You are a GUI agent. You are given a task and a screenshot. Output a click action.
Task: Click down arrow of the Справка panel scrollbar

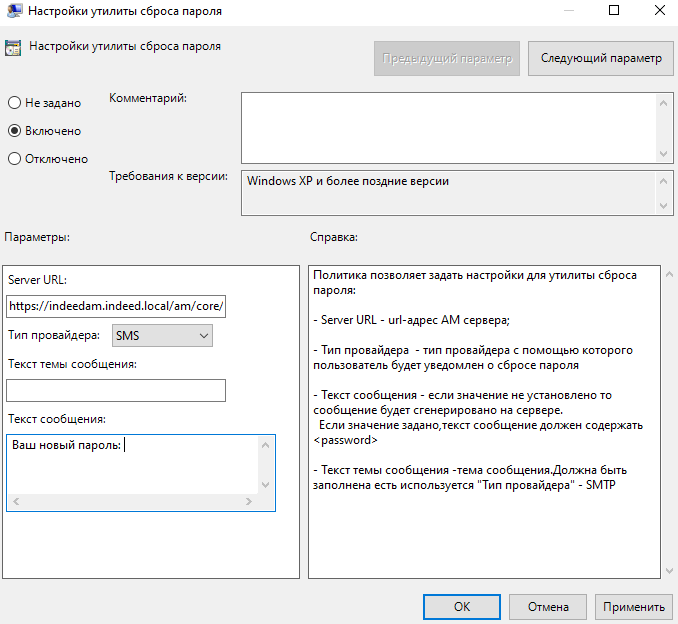point(669,570)
